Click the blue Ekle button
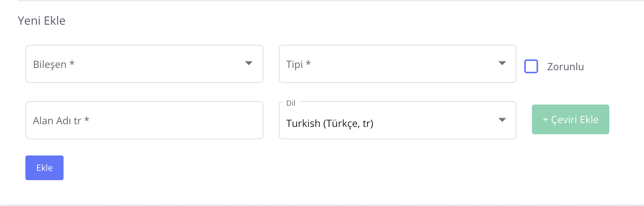This screenshot has width=644, height=206. click(x=44, y=168)
